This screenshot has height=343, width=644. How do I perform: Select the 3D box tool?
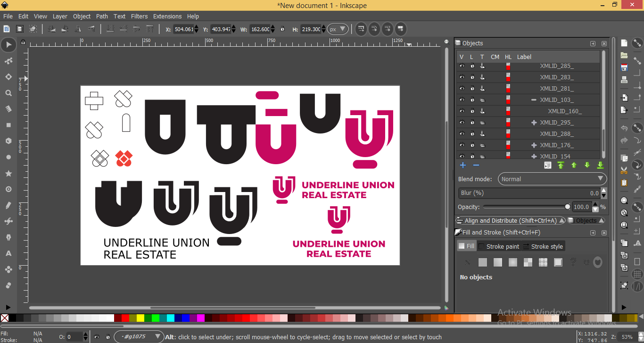point(8,141)
